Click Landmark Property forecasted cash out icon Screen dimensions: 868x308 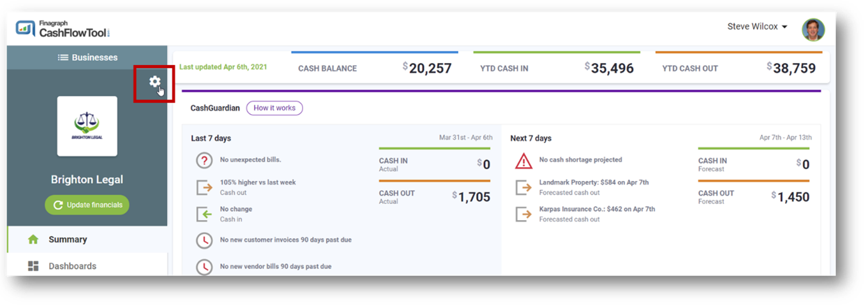pos(523,187)
